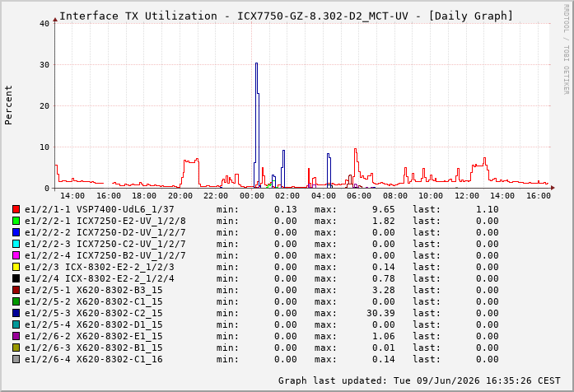Click the olive swatch for e1/2/6-3 X620-8302-B1_15

point(16,348)
